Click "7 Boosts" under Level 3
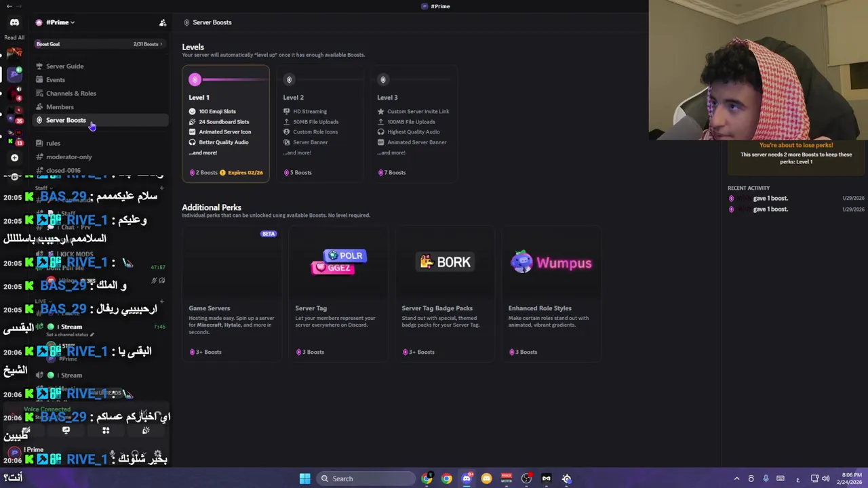 [x=395, y=173]
